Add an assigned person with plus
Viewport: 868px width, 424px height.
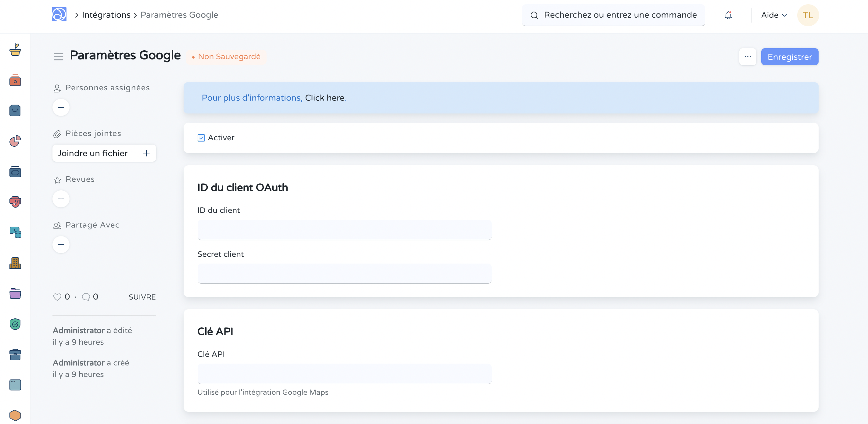61,107
